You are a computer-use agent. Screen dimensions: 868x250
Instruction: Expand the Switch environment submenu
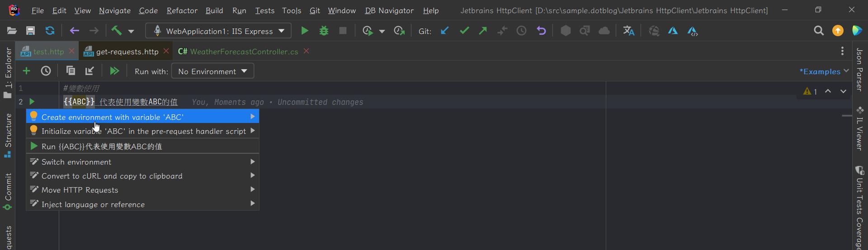pos(142,162)
